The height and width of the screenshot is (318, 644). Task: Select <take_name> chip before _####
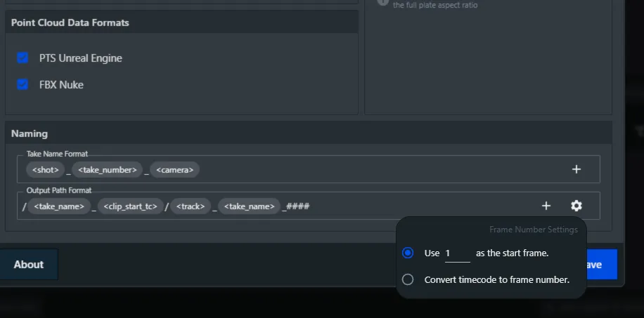[x=250, y=206]
